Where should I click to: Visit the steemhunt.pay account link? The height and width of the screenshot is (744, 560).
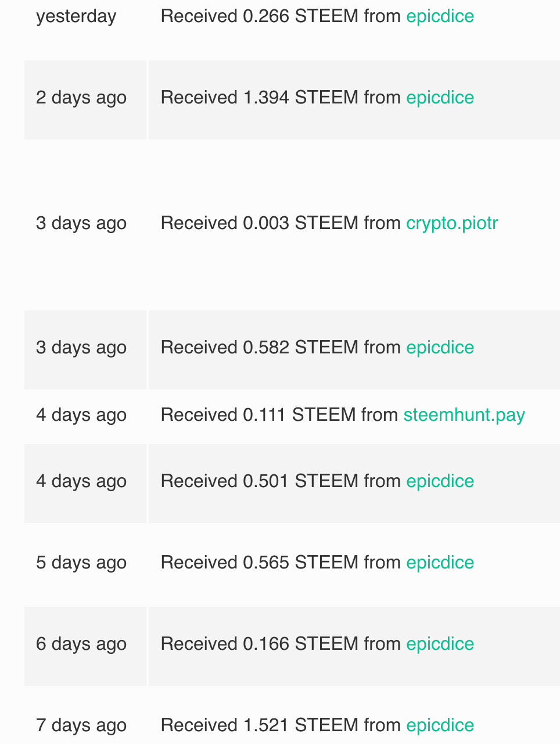[464, 415]
